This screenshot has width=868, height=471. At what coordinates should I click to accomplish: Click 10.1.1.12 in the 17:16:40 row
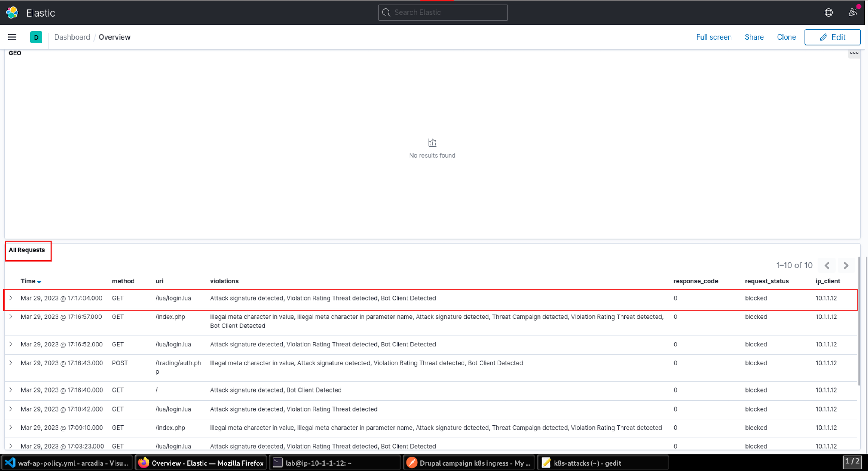826,390
